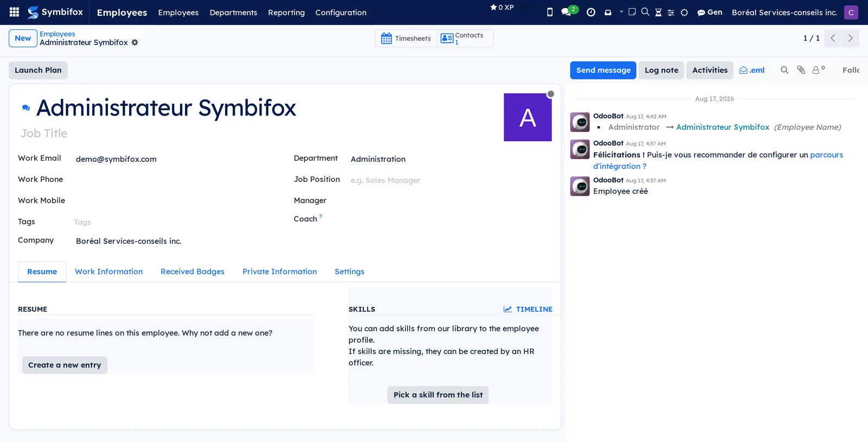Viewport: 868px width, 442px height.
Task: Expand the small navbar dropdown caret
Action: 621,11
